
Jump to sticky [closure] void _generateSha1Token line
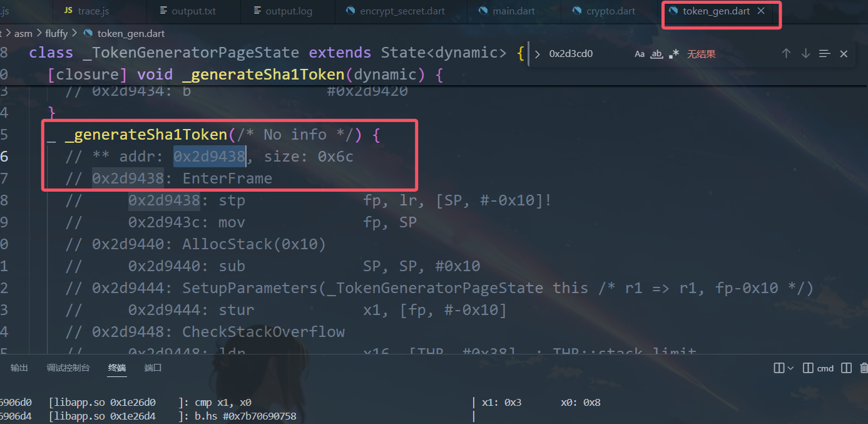[x=245, y=75]
